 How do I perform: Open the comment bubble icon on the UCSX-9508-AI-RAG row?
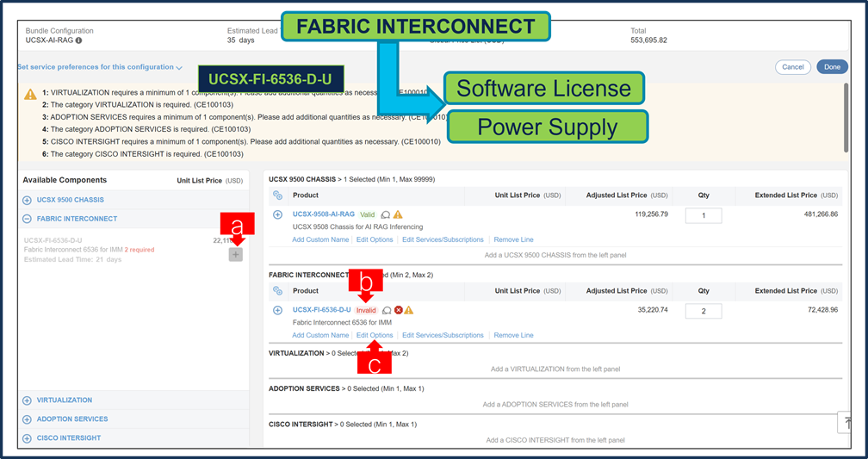point(386,214)
